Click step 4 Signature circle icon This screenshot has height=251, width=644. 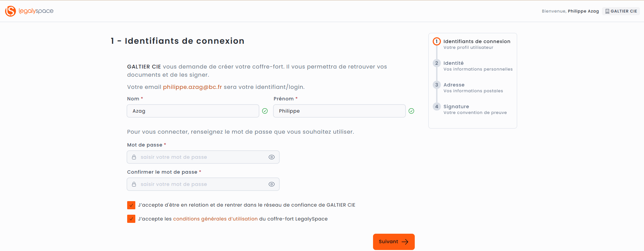[x=436, y=107]
